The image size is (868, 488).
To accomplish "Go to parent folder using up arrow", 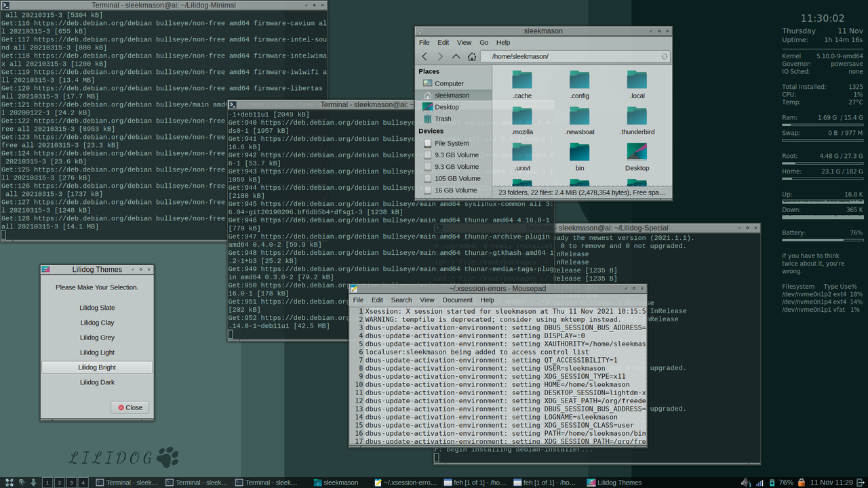I will pyautogui.click(x=456, y=57).
